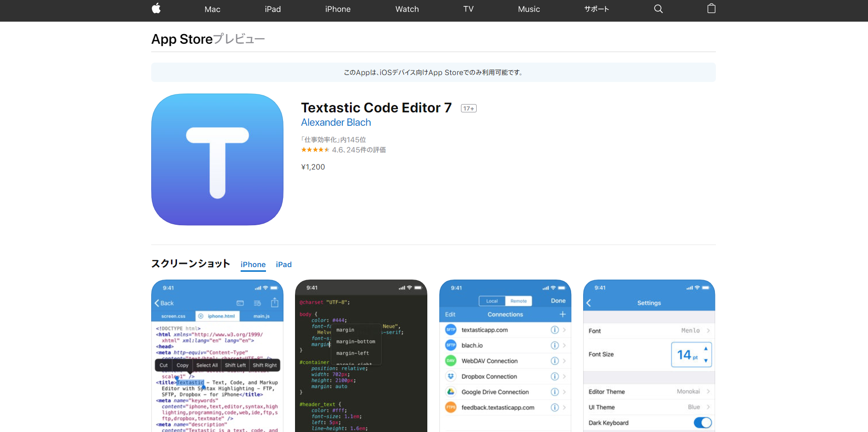868x432 pixels.
Task: Expand the Editor Theme Monokai chevron
Action: point(708,391)
